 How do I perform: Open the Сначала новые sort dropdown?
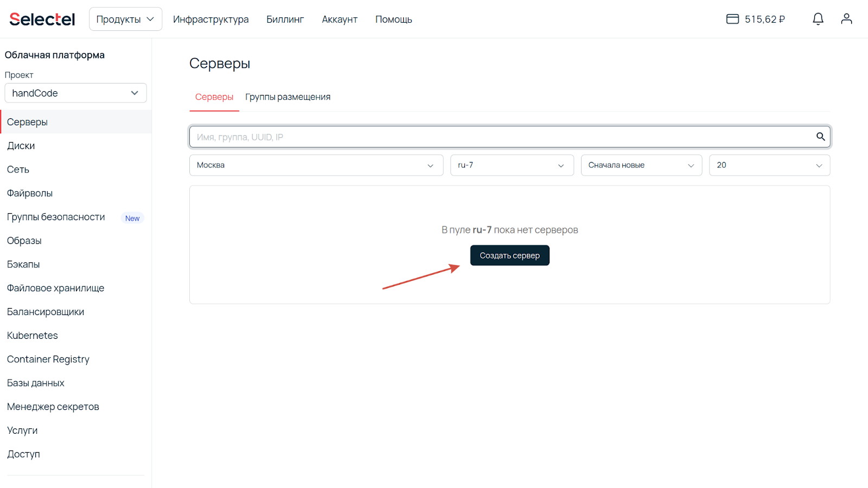641,165
